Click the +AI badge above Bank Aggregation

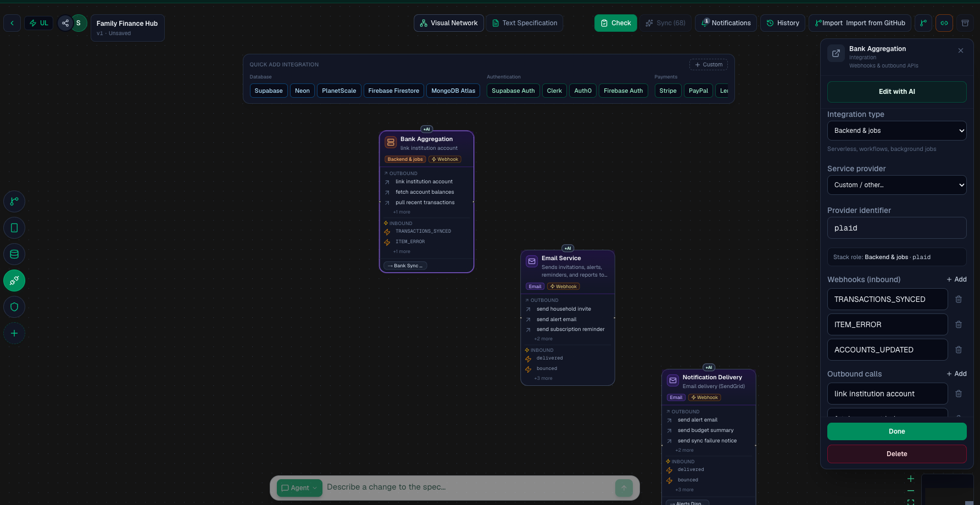click(427, 129)
